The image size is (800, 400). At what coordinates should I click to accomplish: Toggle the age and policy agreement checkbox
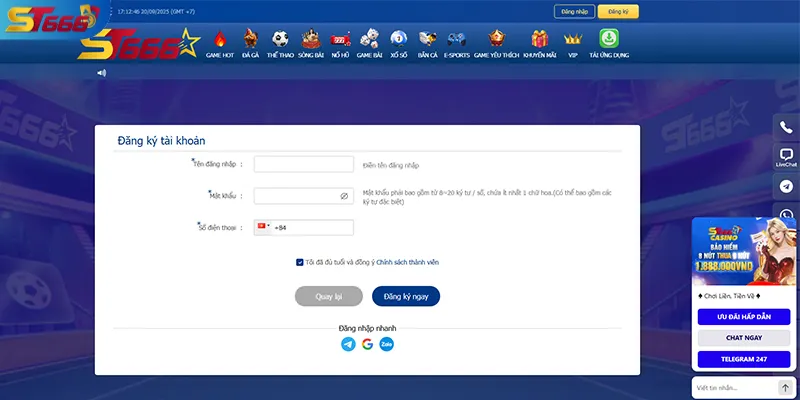(300, 262)
